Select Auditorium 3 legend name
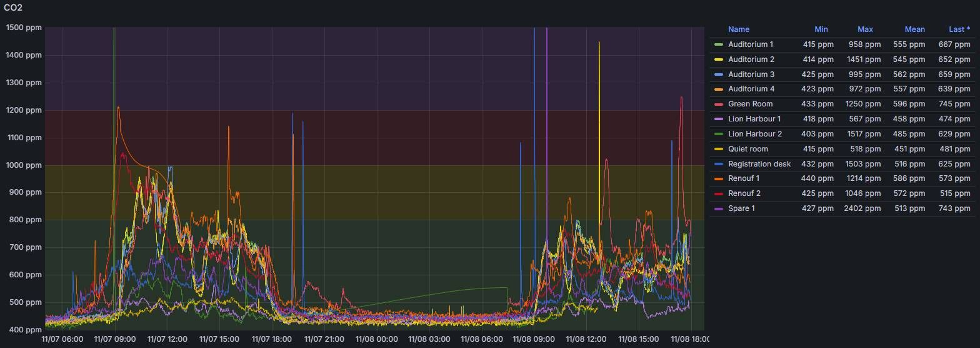 click(x=751, y=74)
